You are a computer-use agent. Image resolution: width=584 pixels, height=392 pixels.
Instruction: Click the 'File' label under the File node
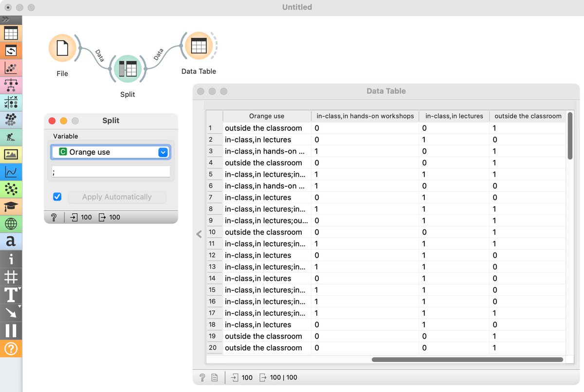[62, 73]
